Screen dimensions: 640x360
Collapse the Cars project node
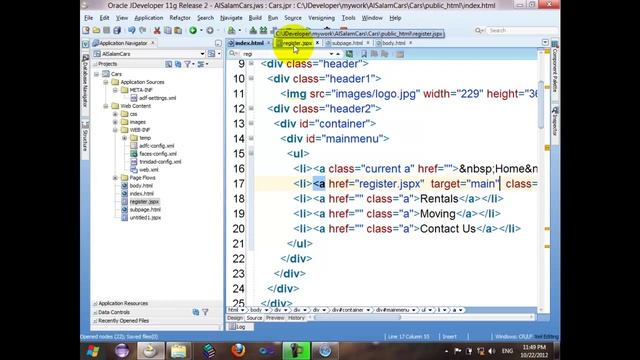coord(96,74)
